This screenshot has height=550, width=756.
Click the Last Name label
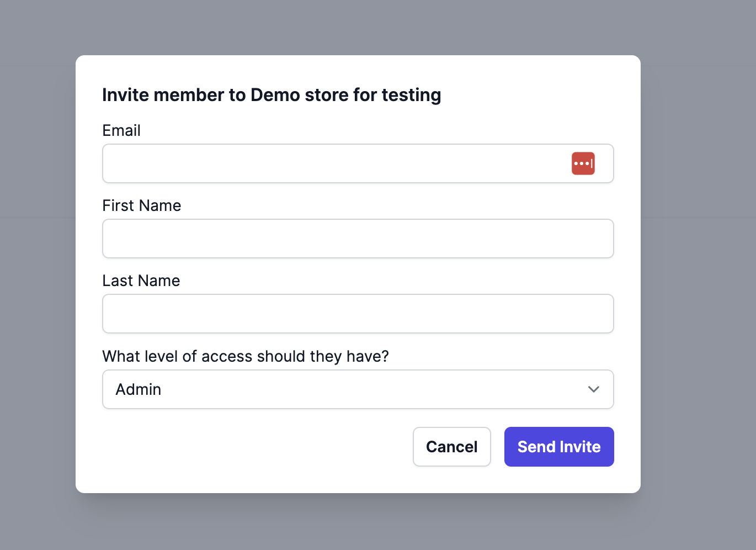141,281
